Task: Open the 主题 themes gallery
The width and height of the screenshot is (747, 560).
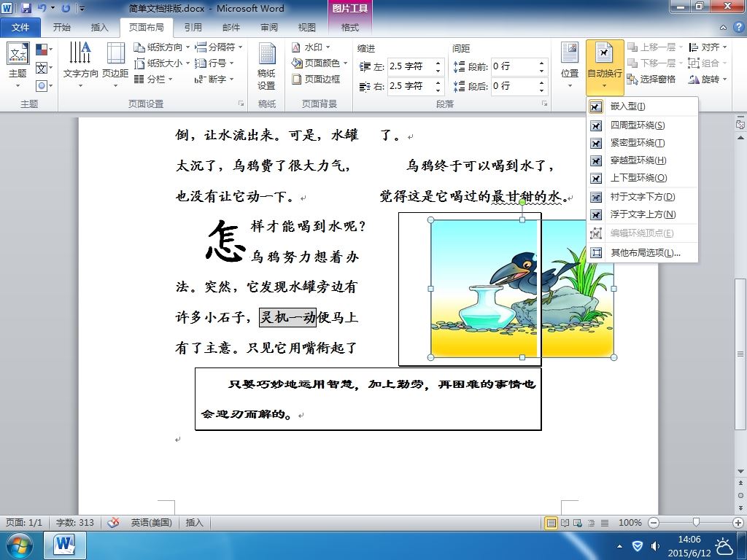Action: [x=18, y=65]
